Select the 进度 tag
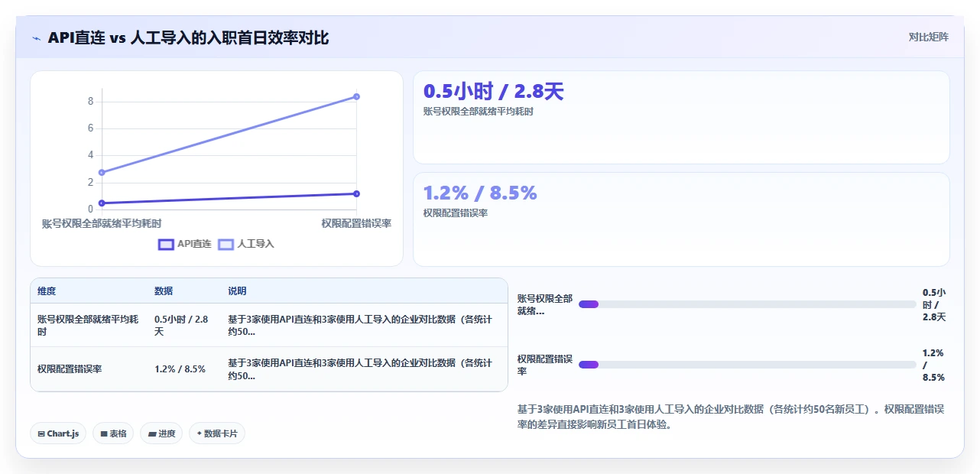The width and height of the screenshot is (980, 474). [161, 433]
